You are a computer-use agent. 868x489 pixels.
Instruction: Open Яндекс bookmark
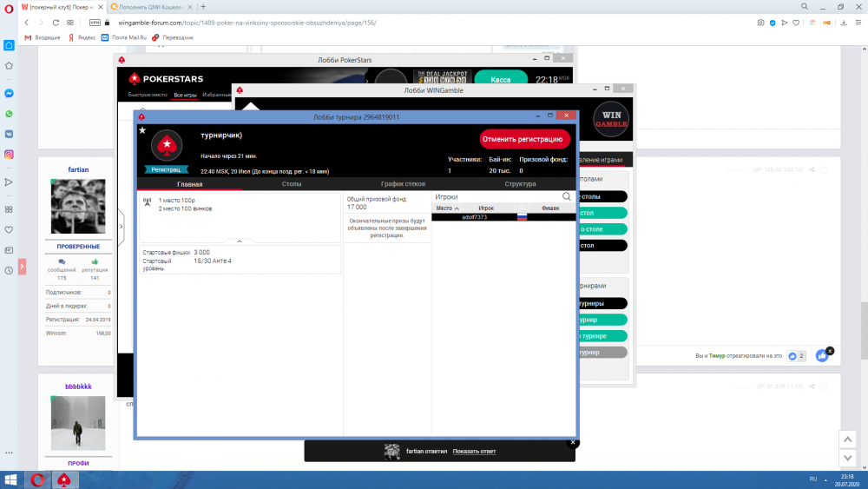pos(82,37)
